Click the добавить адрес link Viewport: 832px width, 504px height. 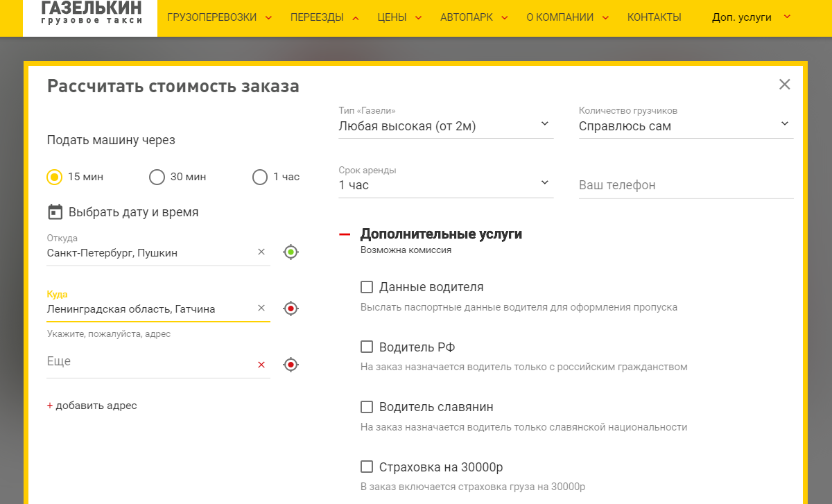click(92, 406)
